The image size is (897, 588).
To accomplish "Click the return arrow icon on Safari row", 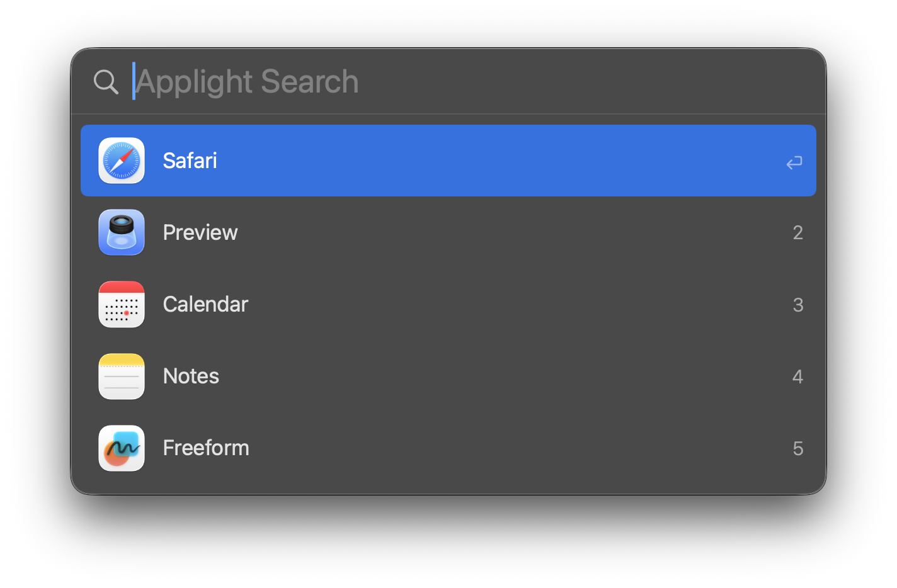I will coord(794,162).
